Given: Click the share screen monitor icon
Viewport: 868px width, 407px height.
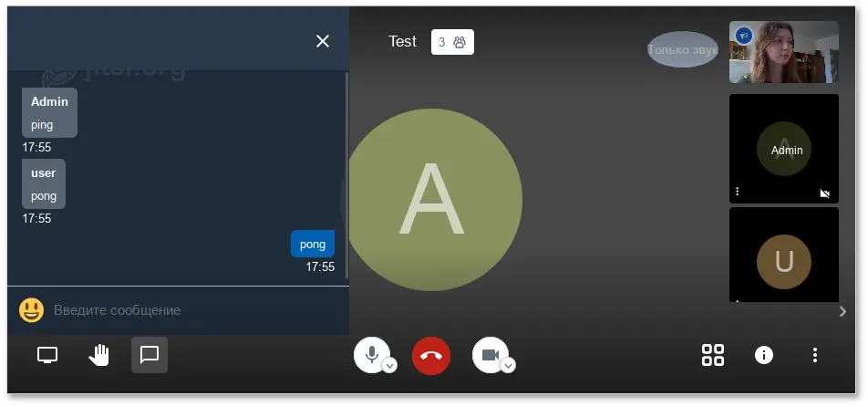Looking at the screenshot, I should click(x=47, y=355).
